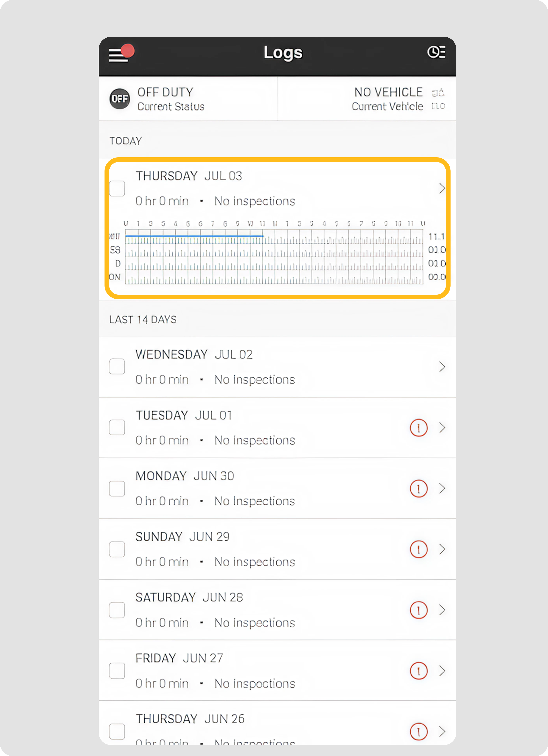Image resolution: width=548 pixels, height=756 pixels.
Task: Tap the violation alert icon for Saturday Jun 28
Action: 418,610
